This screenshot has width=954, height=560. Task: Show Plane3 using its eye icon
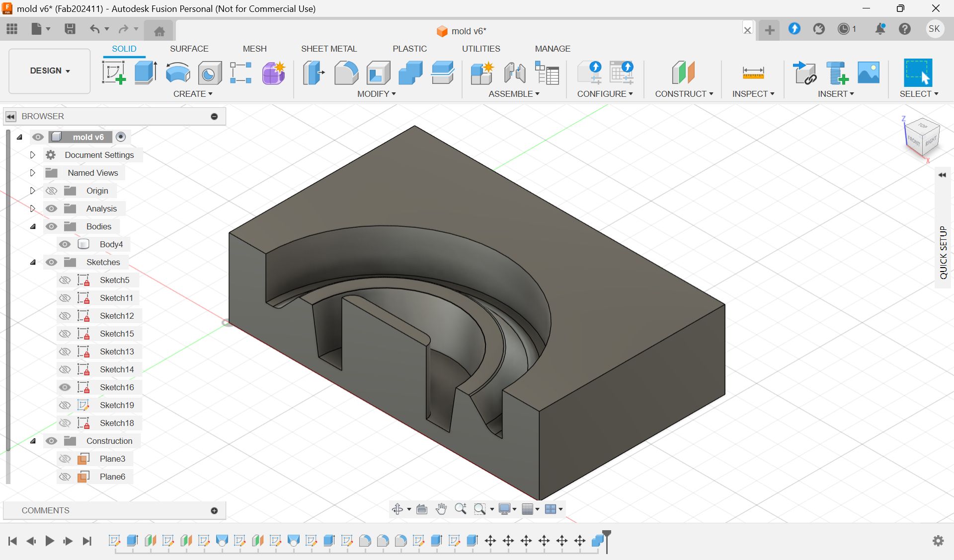pos(65,459)
